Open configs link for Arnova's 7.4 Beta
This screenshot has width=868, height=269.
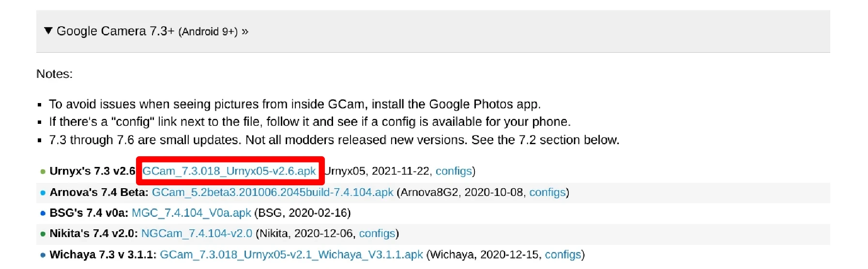coord(547,193)
